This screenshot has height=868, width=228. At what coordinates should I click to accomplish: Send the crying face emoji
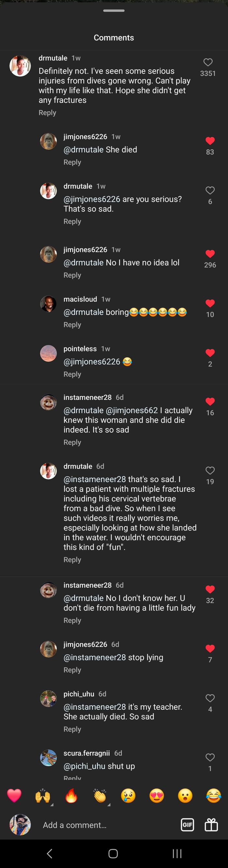point(128,795)
